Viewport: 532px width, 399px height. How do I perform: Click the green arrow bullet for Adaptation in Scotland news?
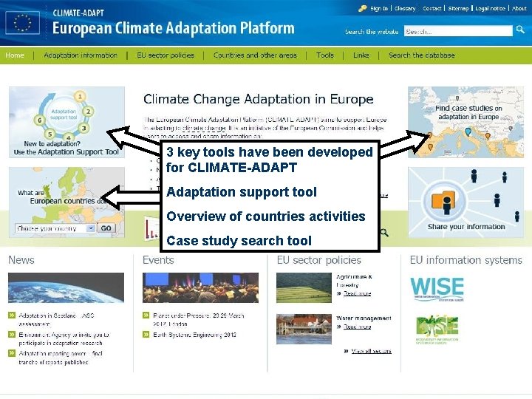click(12, 316)
